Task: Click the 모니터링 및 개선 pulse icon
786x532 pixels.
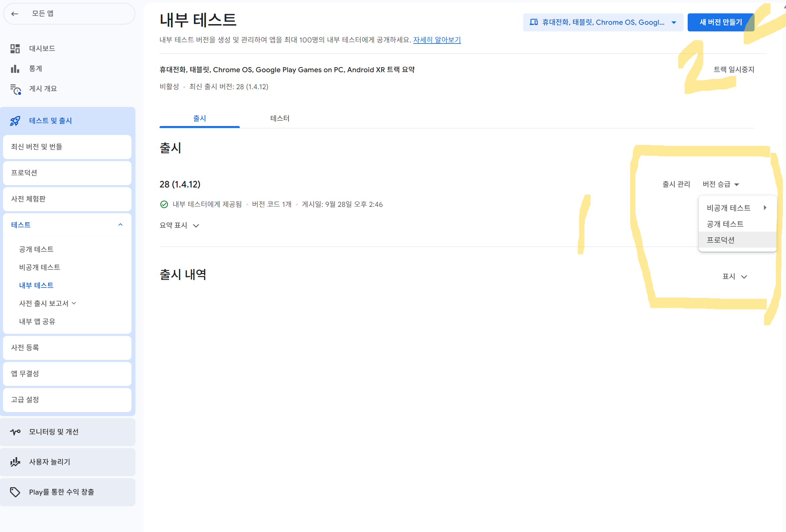Action: pyautogui.click(x=15, y=432)
